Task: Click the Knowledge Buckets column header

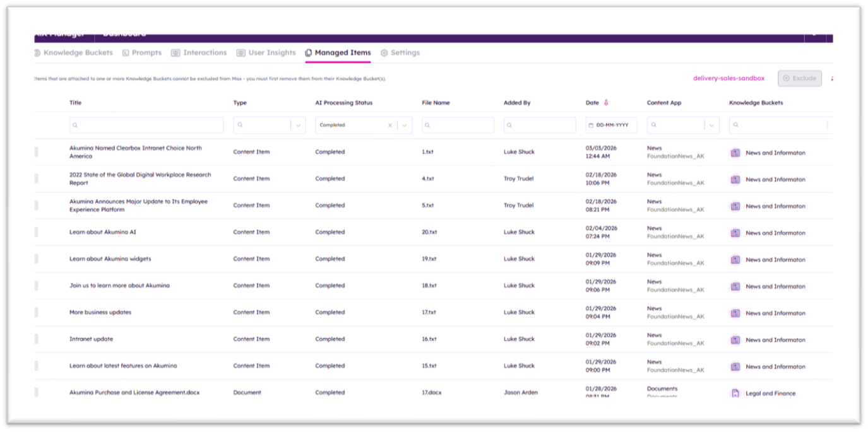Action: [x=756, y=102]
